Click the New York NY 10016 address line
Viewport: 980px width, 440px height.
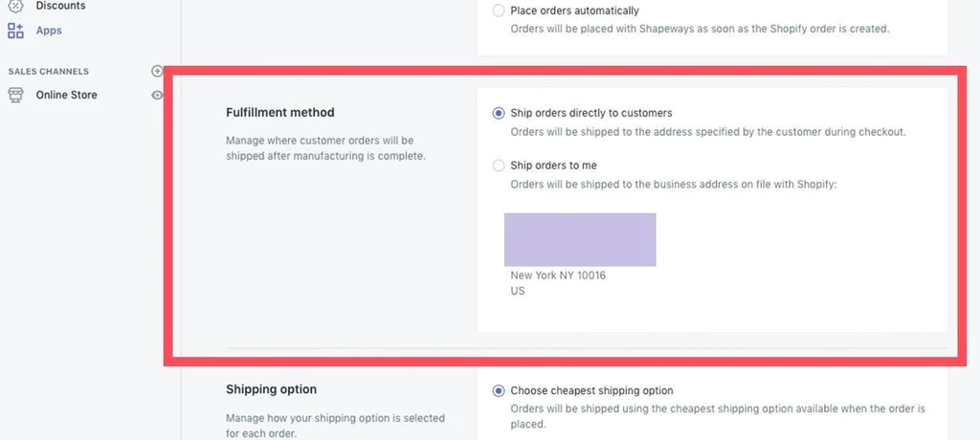pyautogui.click(x=558, y=275)
